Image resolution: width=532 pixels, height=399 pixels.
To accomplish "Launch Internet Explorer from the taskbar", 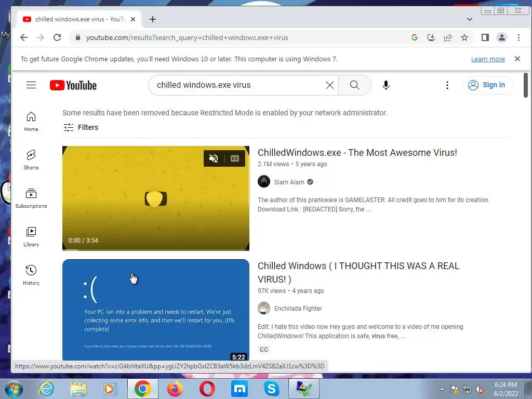I will [x=46, y=389].
